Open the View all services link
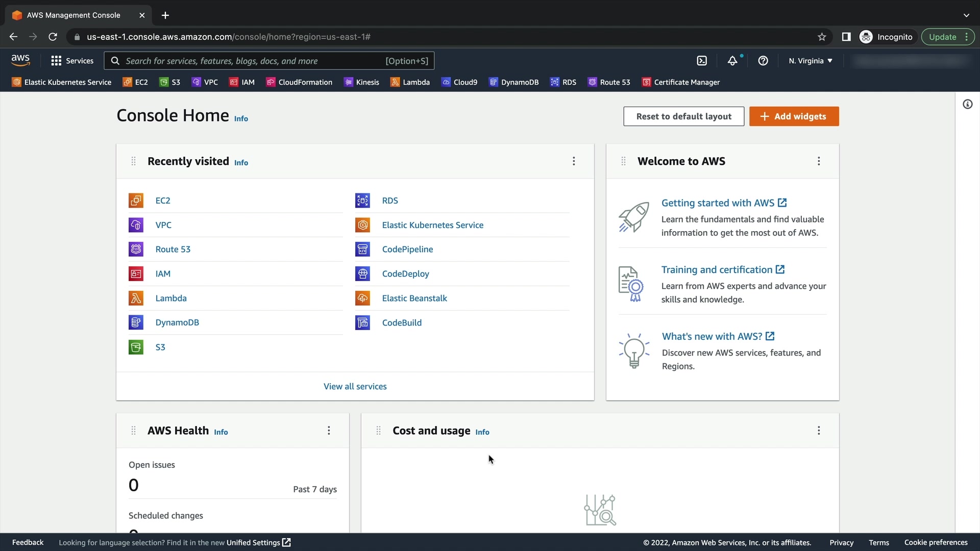The width and height of the screenshot is (980, 551). click(x=355, y=387)
